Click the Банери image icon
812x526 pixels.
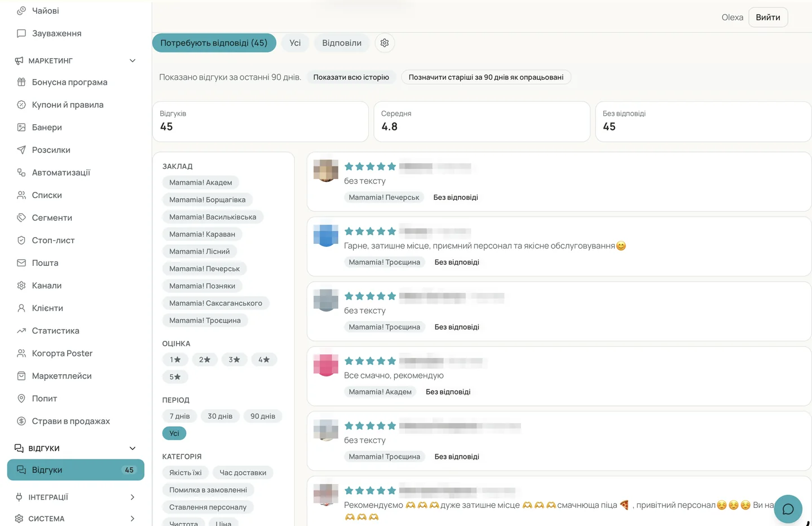pyautogui.click(x=21, y=127)
